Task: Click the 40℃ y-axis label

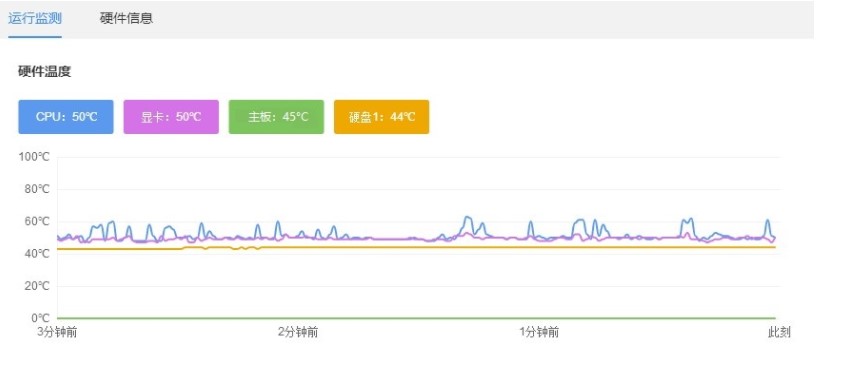Action: pos(37,253)
